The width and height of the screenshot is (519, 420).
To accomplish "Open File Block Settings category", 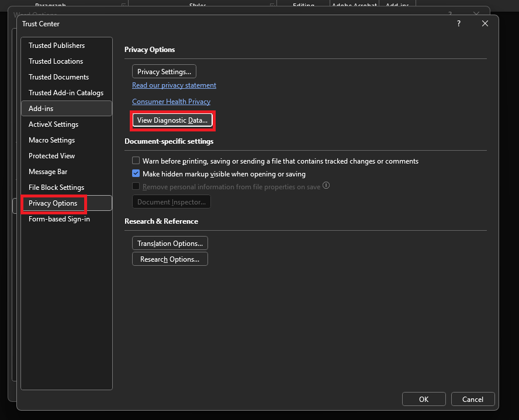I will click(x=56, y=188).
